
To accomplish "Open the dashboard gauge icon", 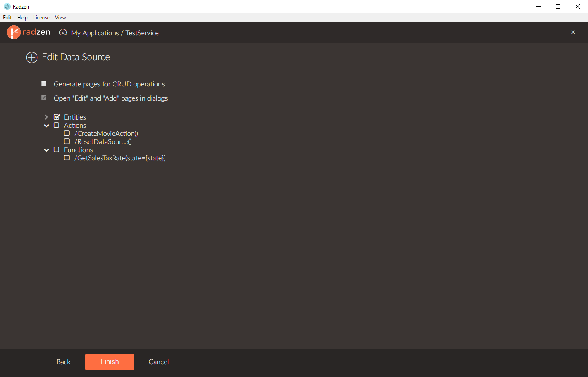I will [x=63, y=32].
